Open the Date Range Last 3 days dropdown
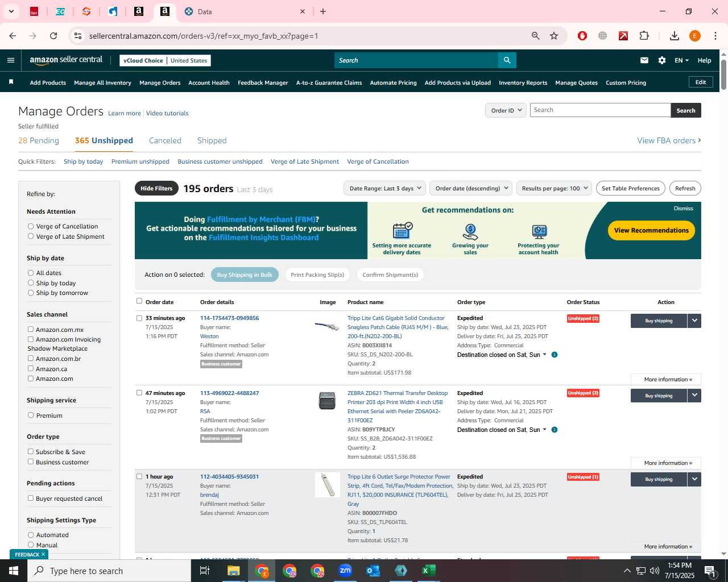 pos(384,188)
